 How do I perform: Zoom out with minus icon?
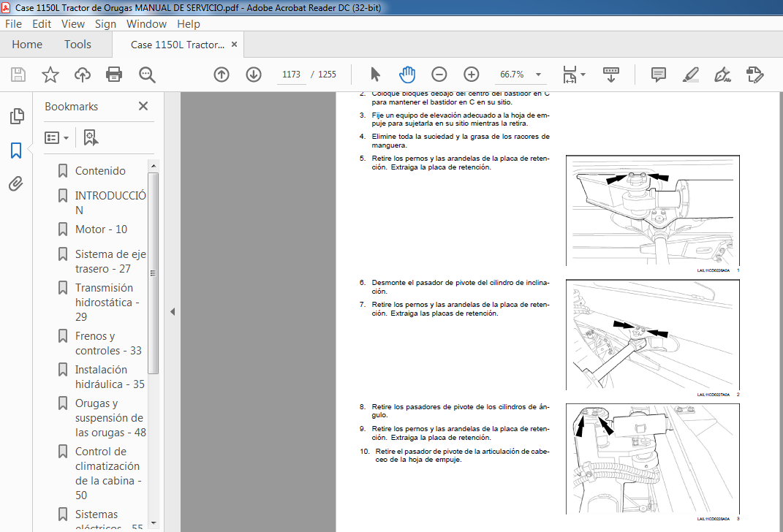439,75
